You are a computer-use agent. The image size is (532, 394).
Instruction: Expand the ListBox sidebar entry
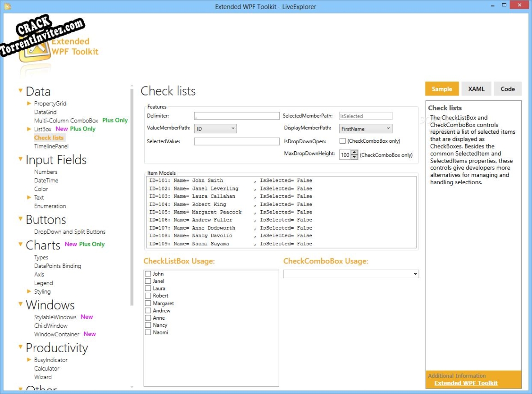point(28,128)
